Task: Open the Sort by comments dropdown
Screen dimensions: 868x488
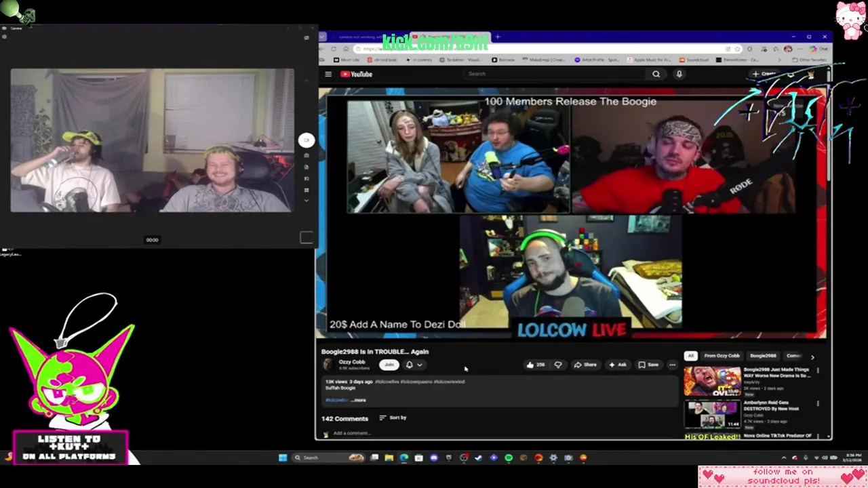Action: point(393,418)
